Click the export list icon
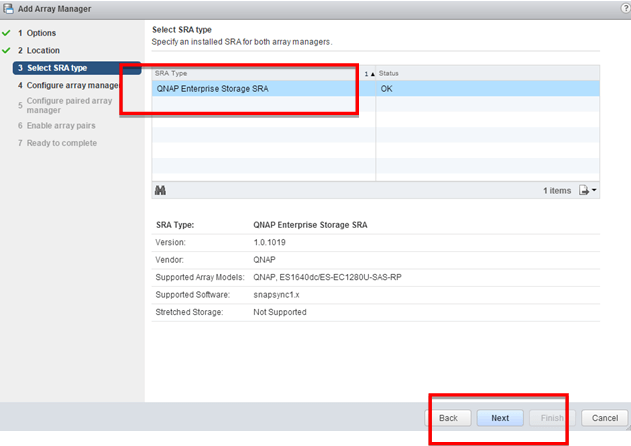This screenshot has height=446, width=631. pyautogui.click(x=583, y=190)
